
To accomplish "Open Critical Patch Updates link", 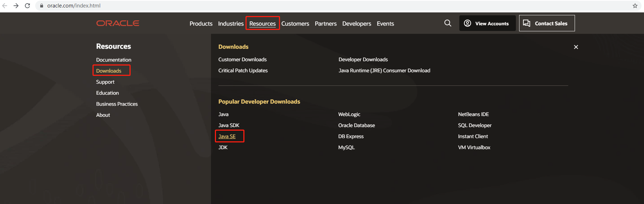I will pos(243,70).
